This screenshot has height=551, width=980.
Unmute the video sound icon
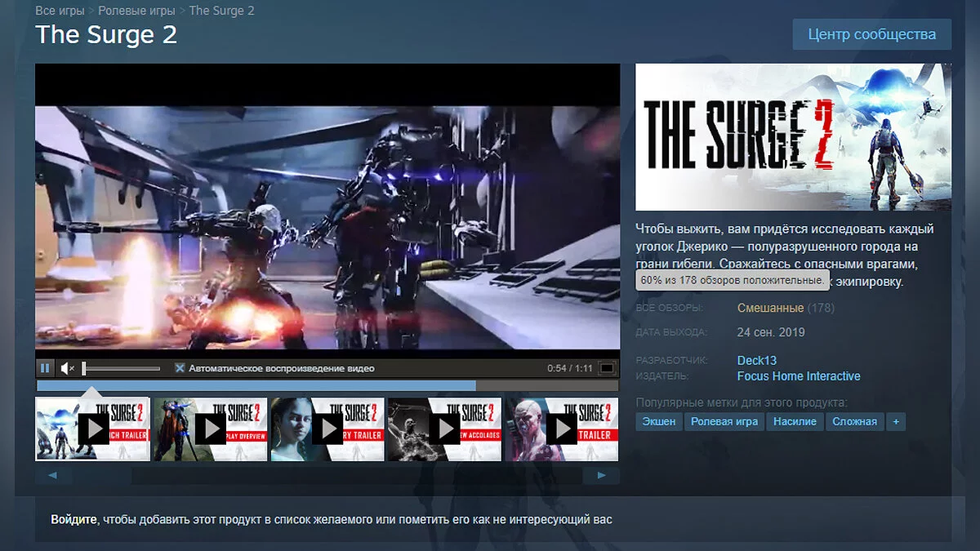(x=68, y=368)
